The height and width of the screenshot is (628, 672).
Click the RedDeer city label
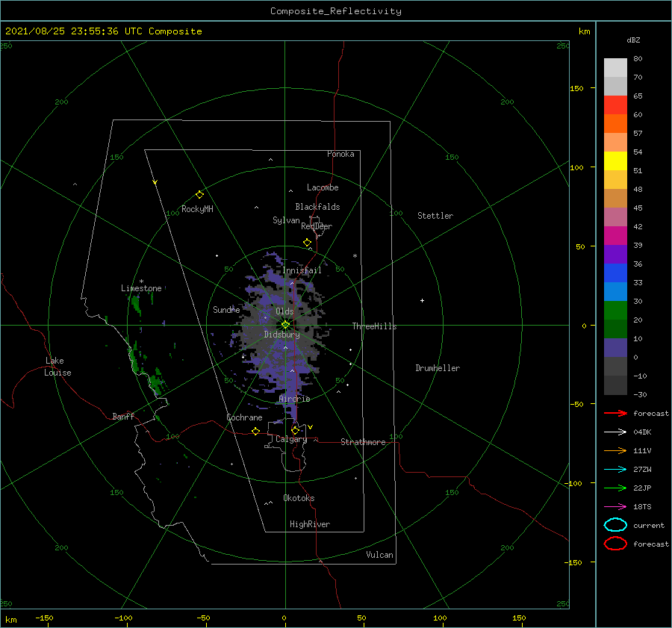point(317,226)
